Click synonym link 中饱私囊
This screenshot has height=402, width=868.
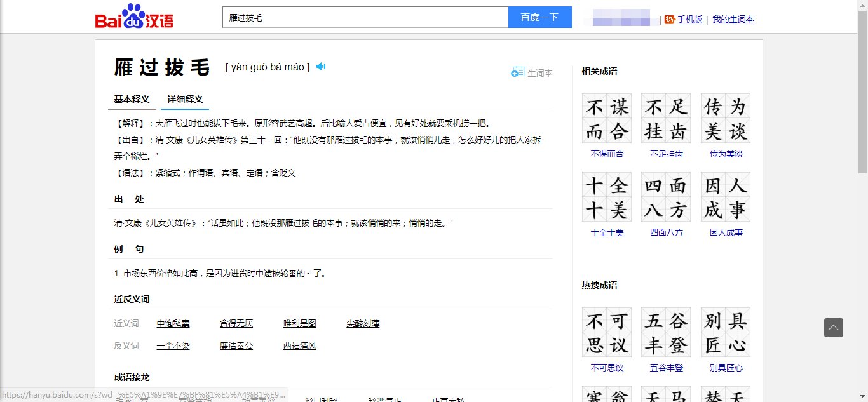pos(173,323)
